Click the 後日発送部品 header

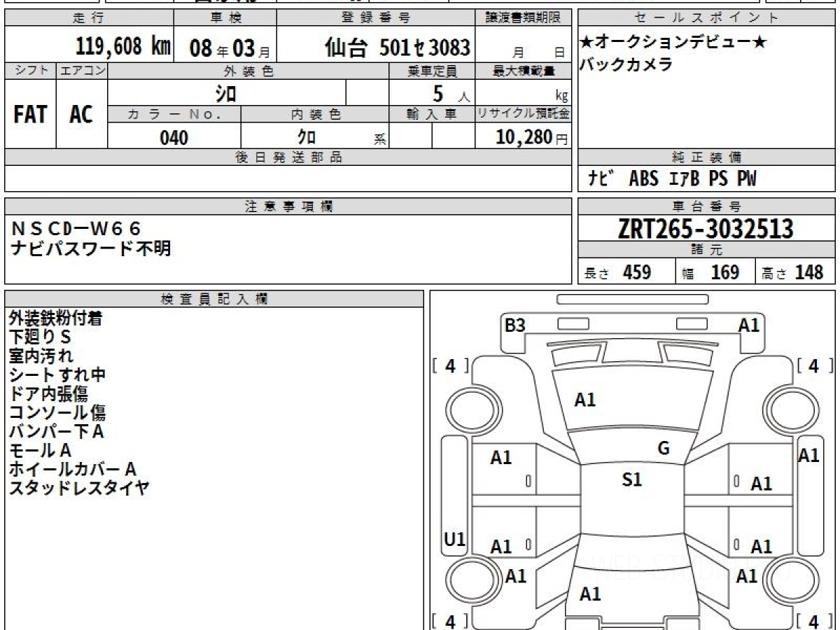(x=288, y=157)
